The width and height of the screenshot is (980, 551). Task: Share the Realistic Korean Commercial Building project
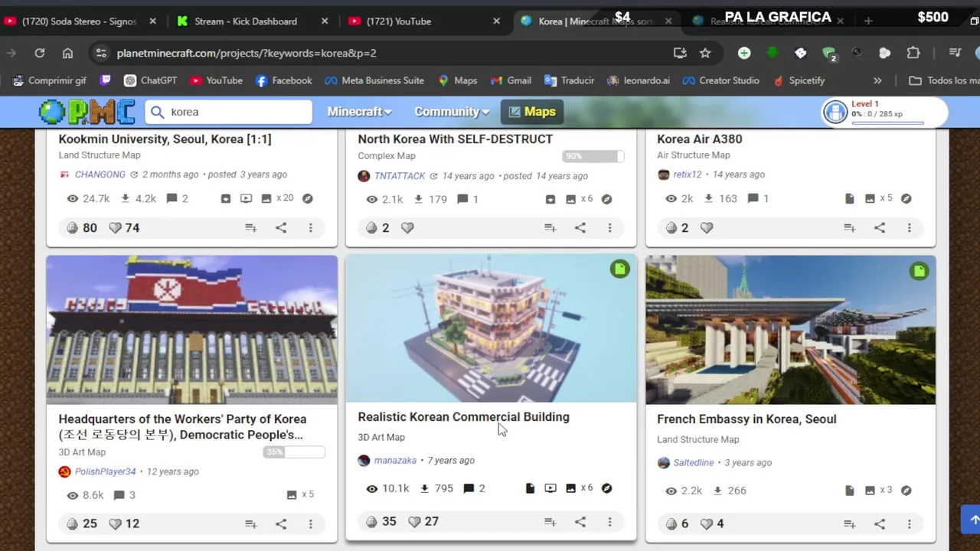pos(580,522)
